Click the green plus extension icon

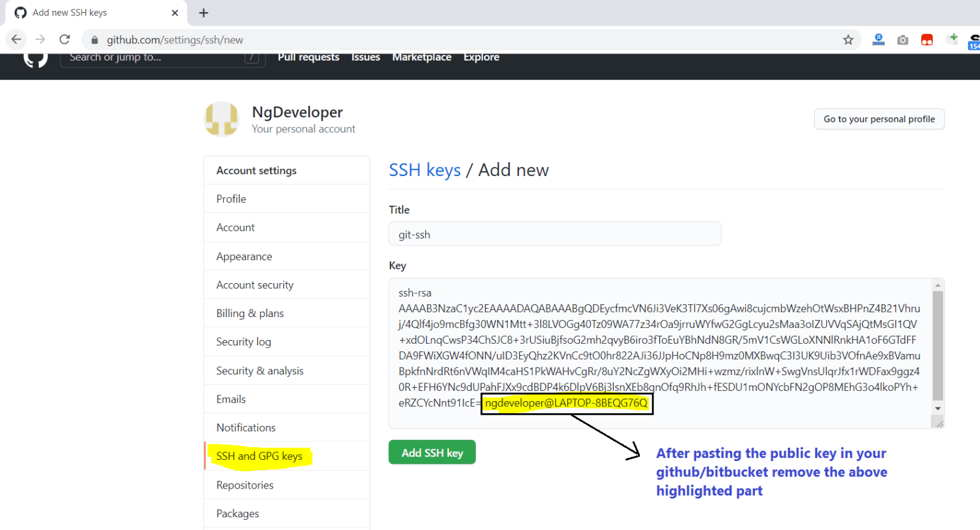tap(952, 39)
